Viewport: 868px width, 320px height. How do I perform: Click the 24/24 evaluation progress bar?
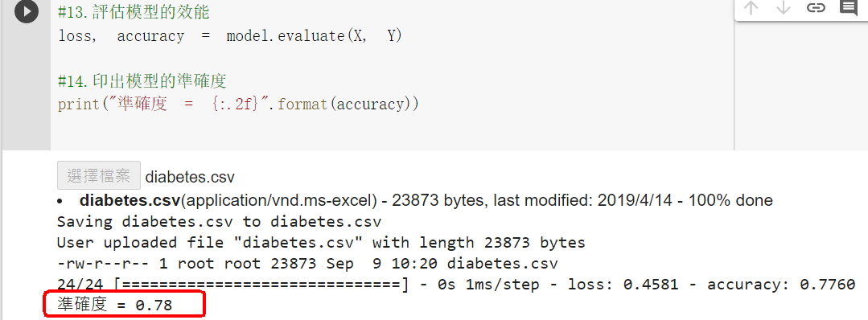tap(233, 285)
